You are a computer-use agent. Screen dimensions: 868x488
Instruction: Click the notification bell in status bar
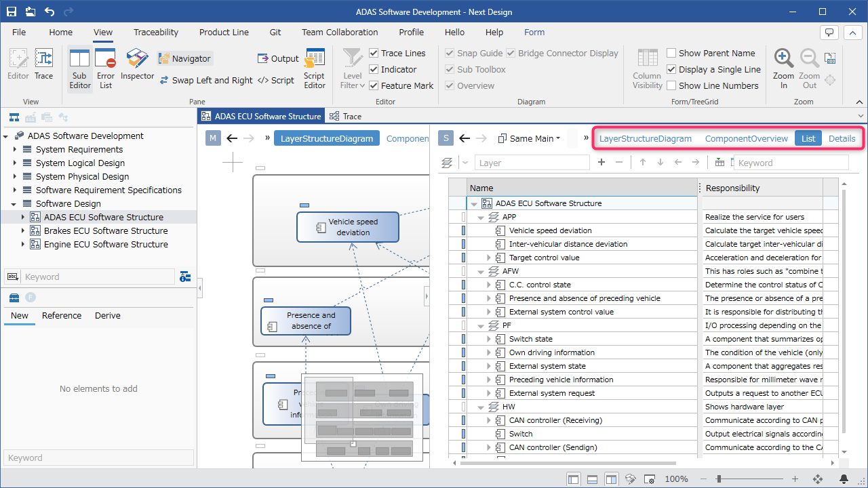tap(844, 479)
